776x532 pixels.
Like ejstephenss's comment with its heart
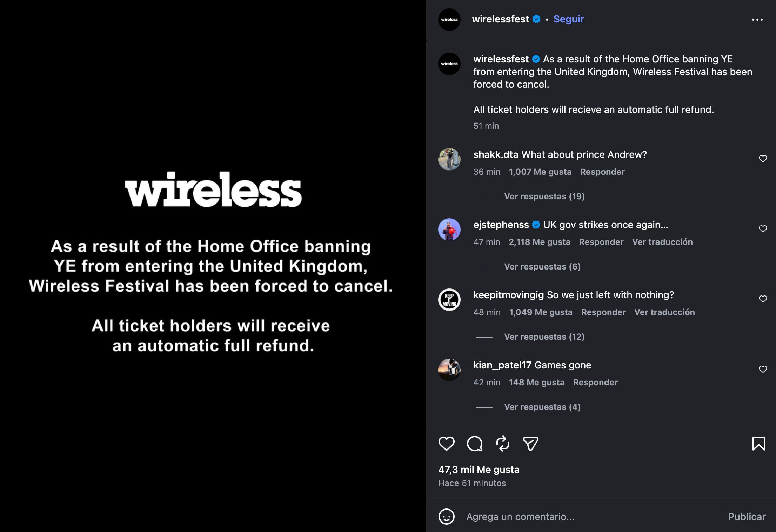click(763, 229)
